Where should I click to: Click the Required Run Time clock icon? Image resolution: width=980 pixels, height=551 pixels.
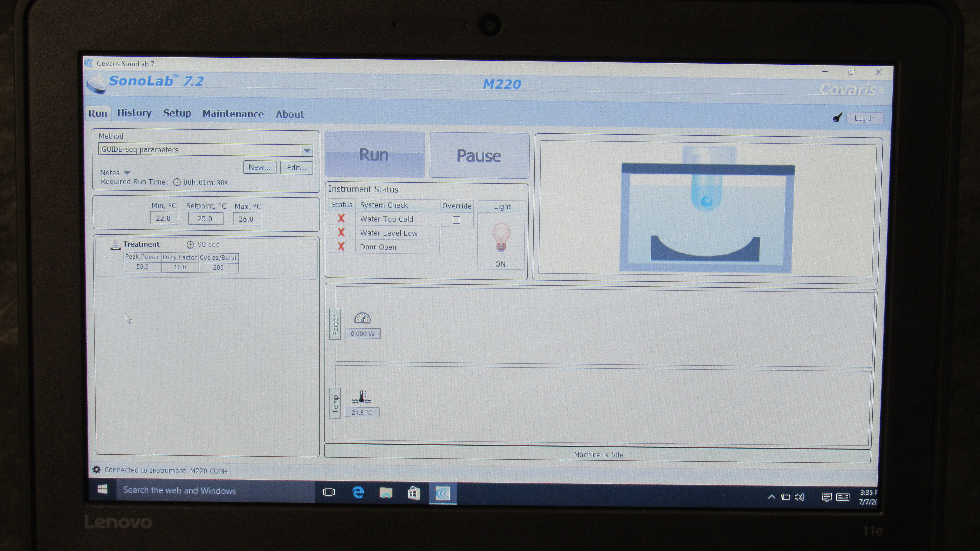pyautogui.click(x=177, y=182)
